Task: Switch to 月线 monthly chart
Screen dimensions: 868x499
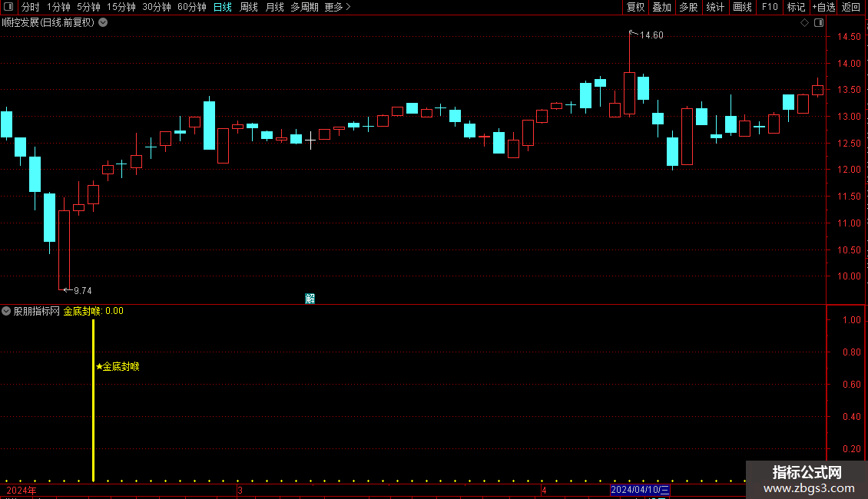Action: point(274,7)
